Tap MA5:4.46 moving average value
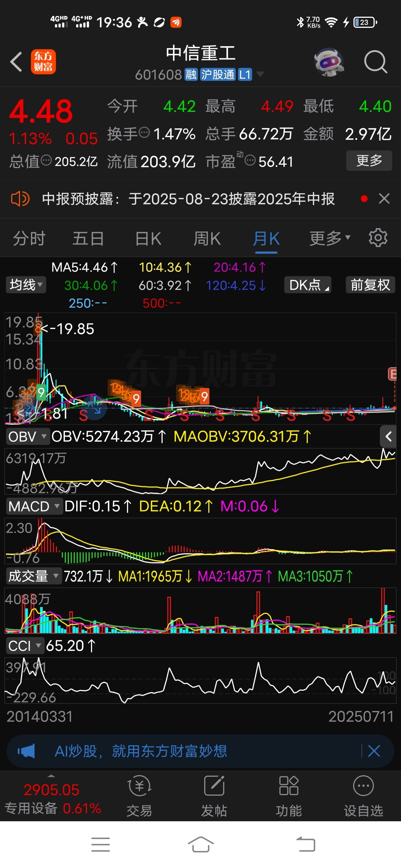Viewport: 401px width, 868px height. [84, 267]
